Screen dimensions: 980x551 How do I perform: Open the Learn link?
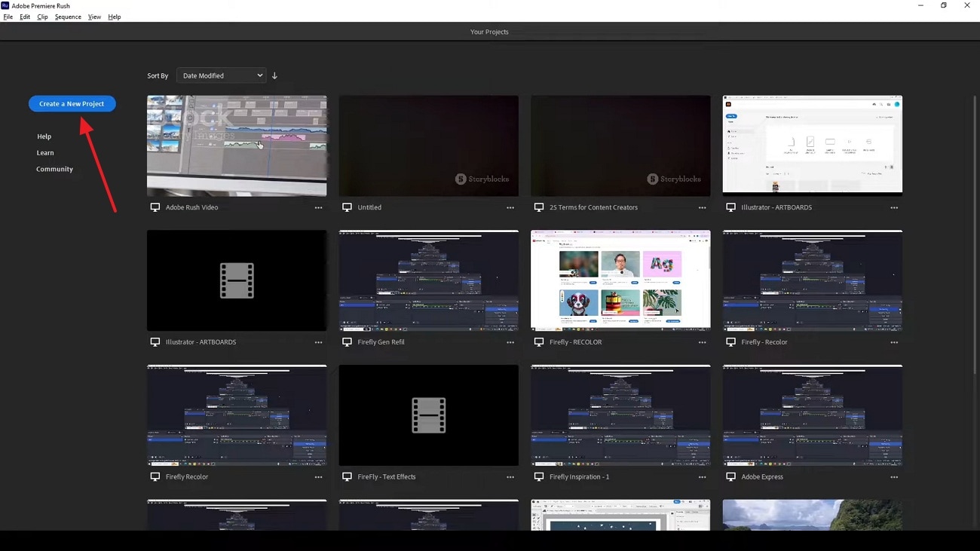pyautogui.click(x=45, y=152)
